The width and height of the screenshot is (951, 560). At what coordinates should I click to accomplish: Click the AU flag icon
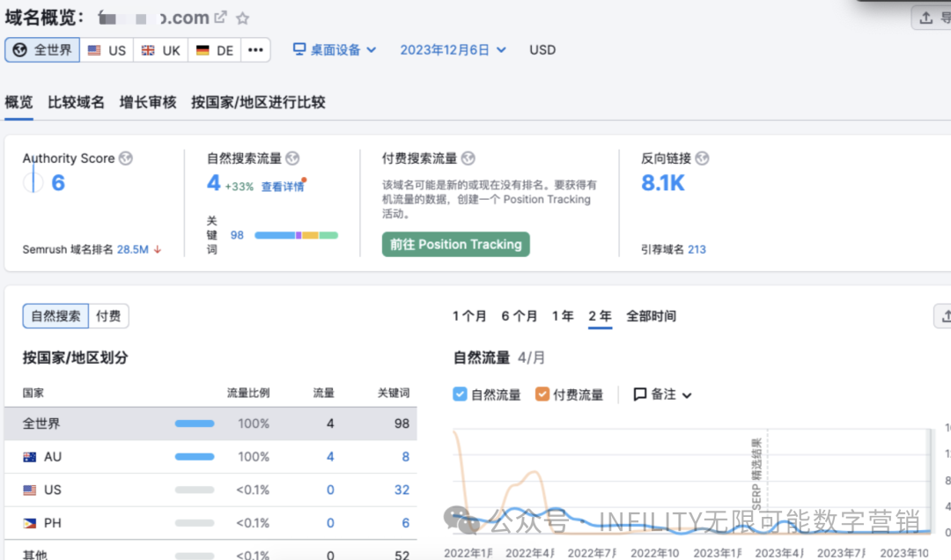(29, 457)
